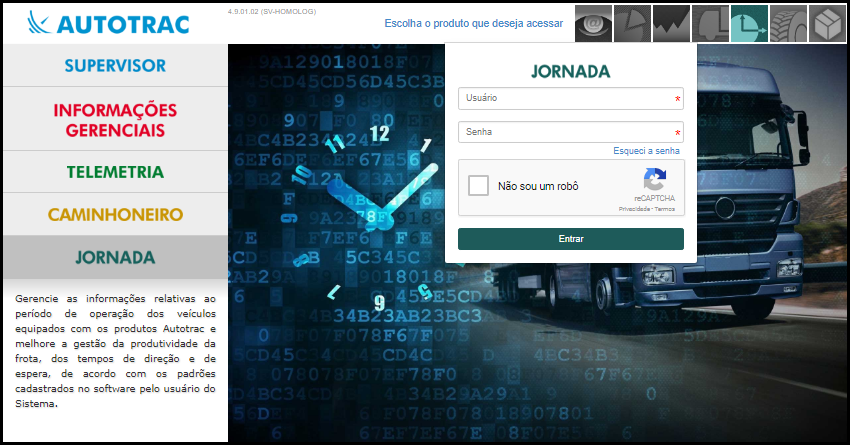Select TELEMETRIA in the sidebar
The width and height of the screenshot is (850, 445).
pyautogui.click(x=115, y=172)
